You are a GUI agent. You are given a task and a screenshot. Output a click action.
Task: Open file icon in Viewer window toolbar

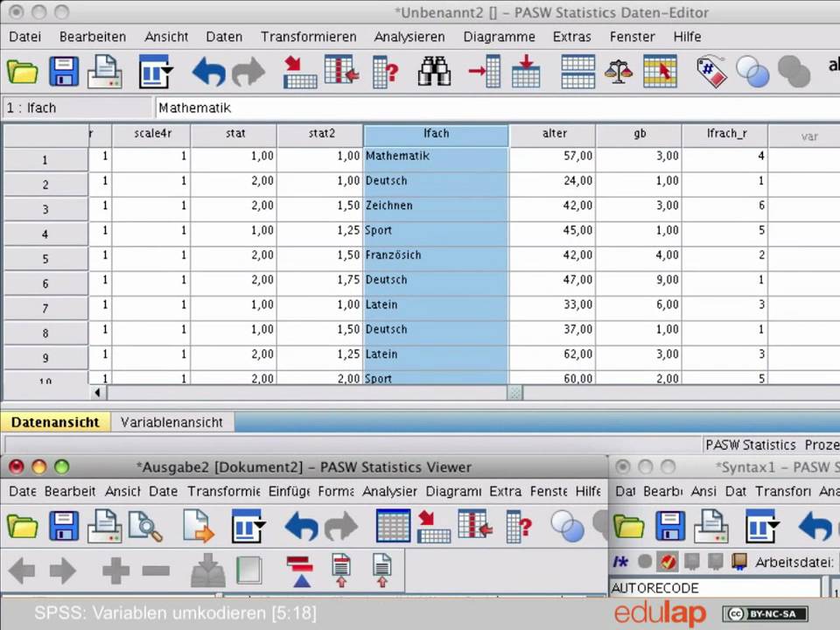tap(23, 527)
